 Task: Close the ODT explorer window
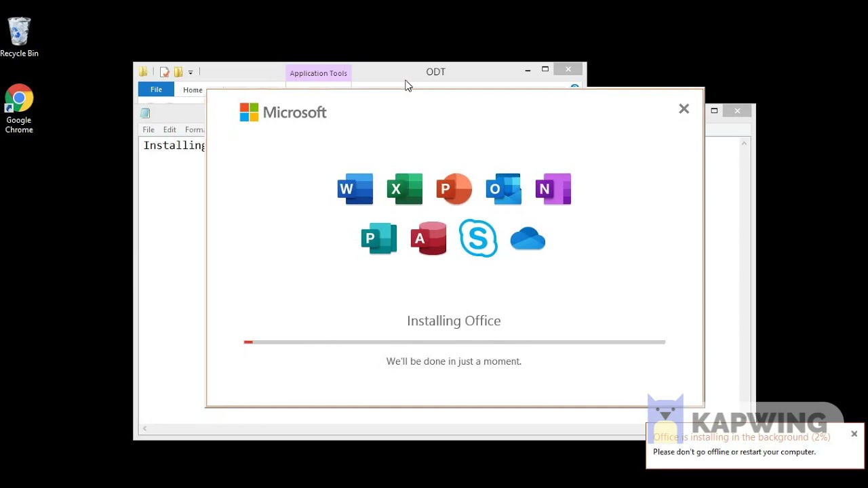click(x=568, y=69)
